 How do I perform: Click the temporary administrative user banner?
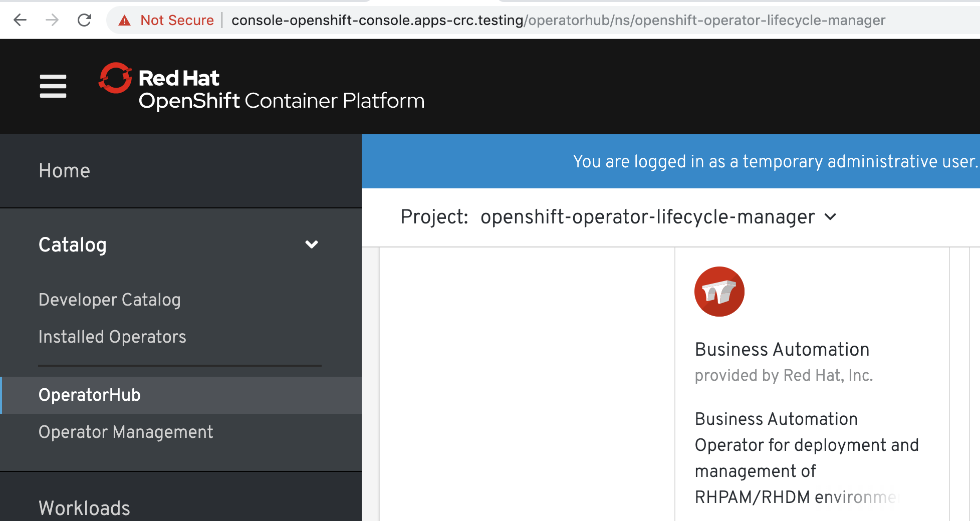tap(775, 161)
